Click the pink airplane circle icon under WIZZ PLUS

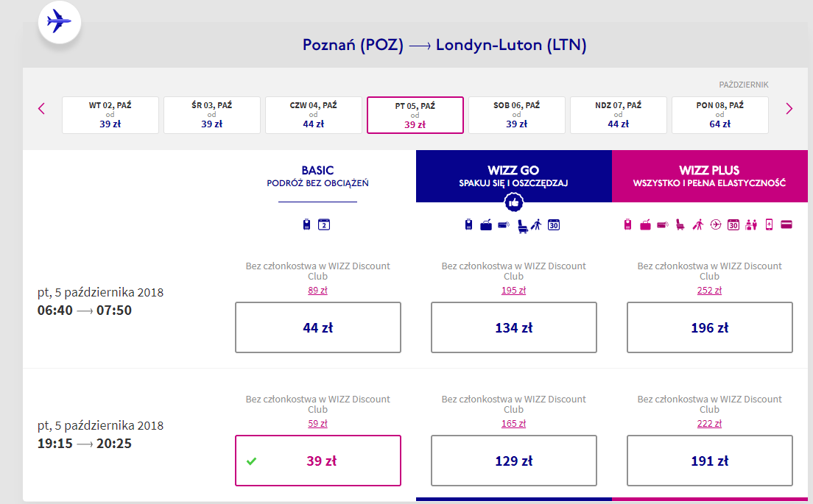716,224
